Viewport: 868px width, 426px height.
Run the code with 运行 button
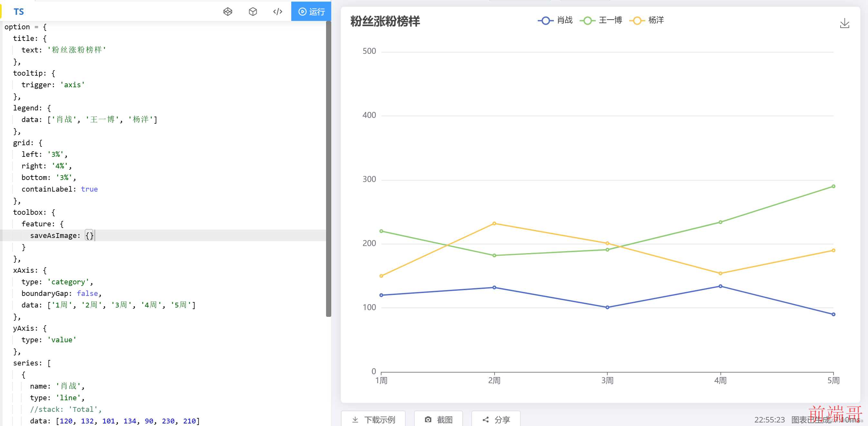(x=311, y=12)
